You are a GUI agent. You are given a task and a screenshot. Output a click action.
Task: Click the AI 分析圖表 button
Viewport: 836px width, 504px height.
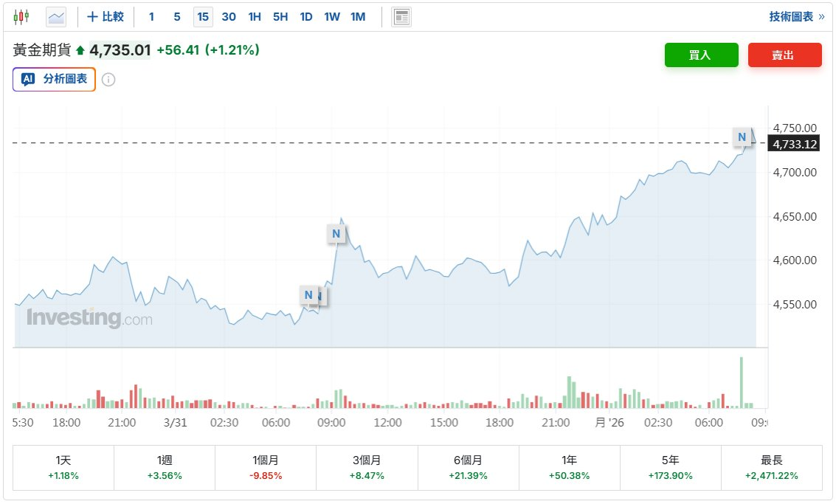54,79
